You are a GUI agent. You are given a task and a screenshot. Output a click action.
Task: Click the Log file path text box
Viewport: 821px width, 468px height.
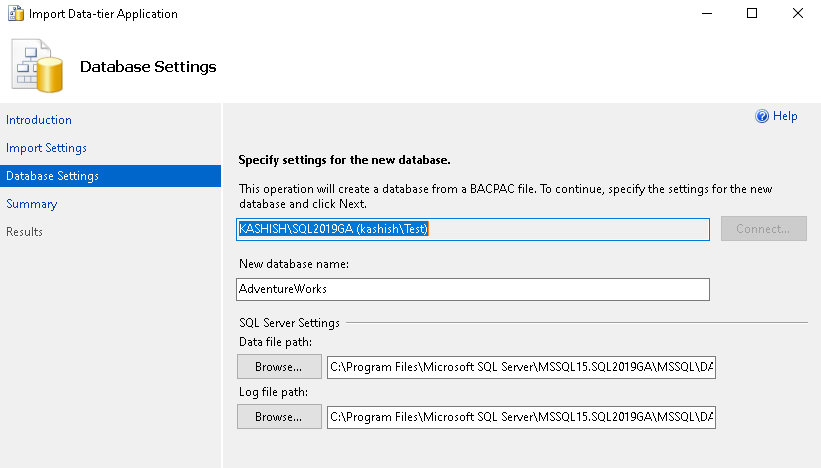tap(521, 417)
